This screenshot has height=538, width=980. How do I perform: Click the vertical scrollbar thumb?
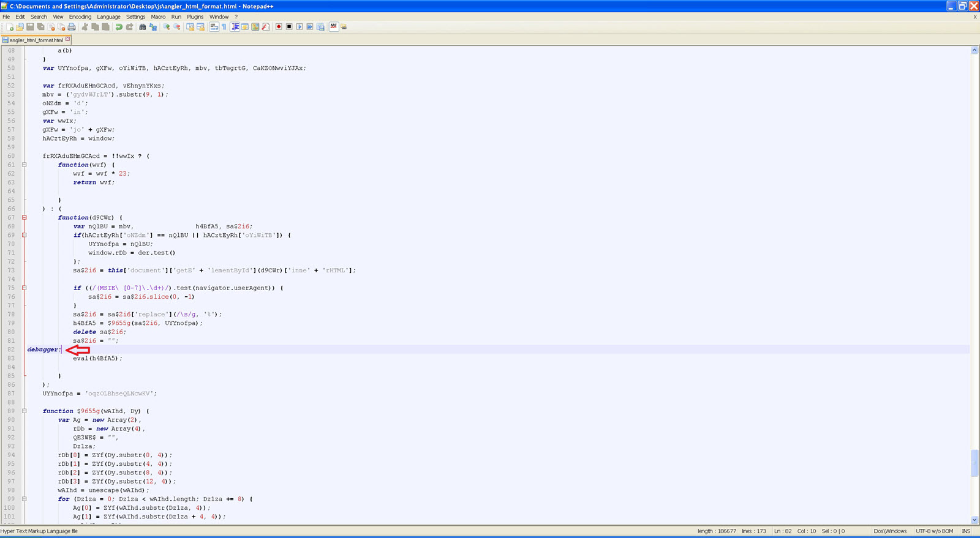click(x=974, y=463)
